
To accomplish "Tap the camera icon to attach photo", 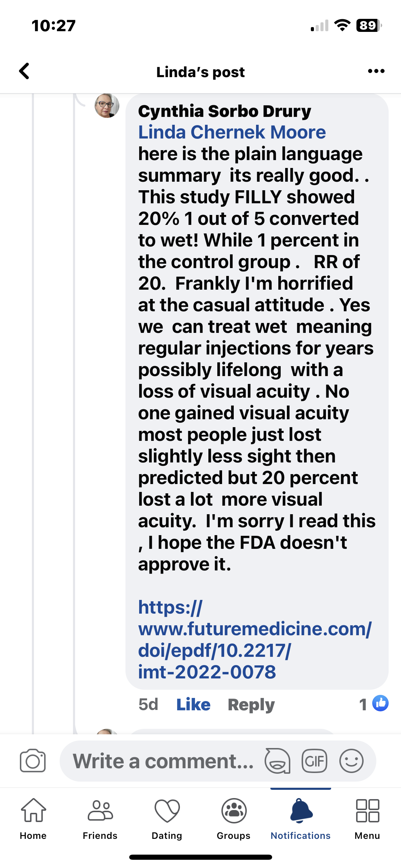I will click(33, 760).
